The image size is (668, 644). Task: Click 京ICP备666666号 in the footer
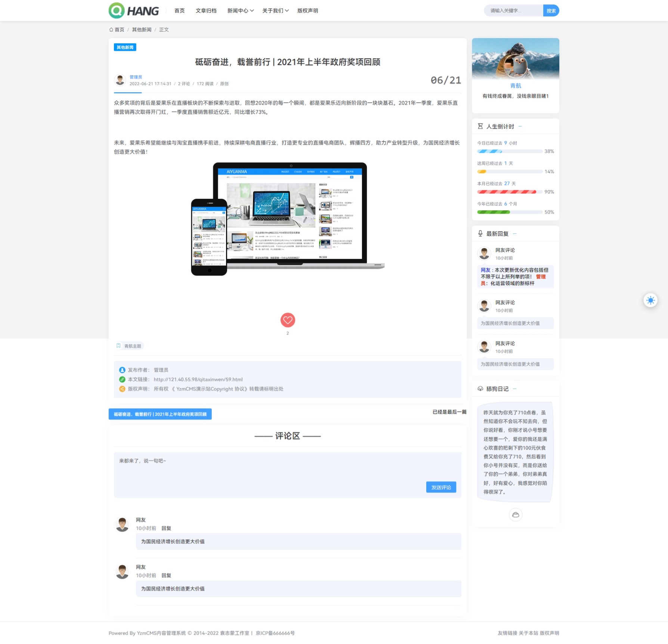click(x=275, y=633)
